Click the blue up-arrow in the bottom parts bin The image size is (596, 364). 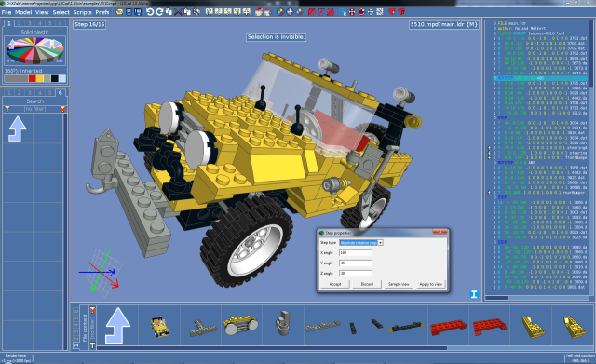point(118,326)
